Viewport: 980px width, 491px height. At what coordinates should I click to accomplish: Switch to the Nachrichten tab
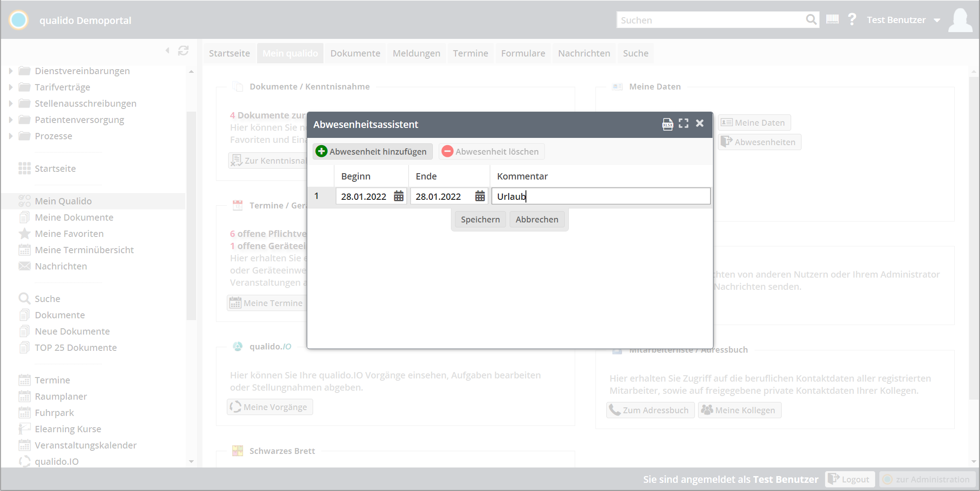(584, 53)
